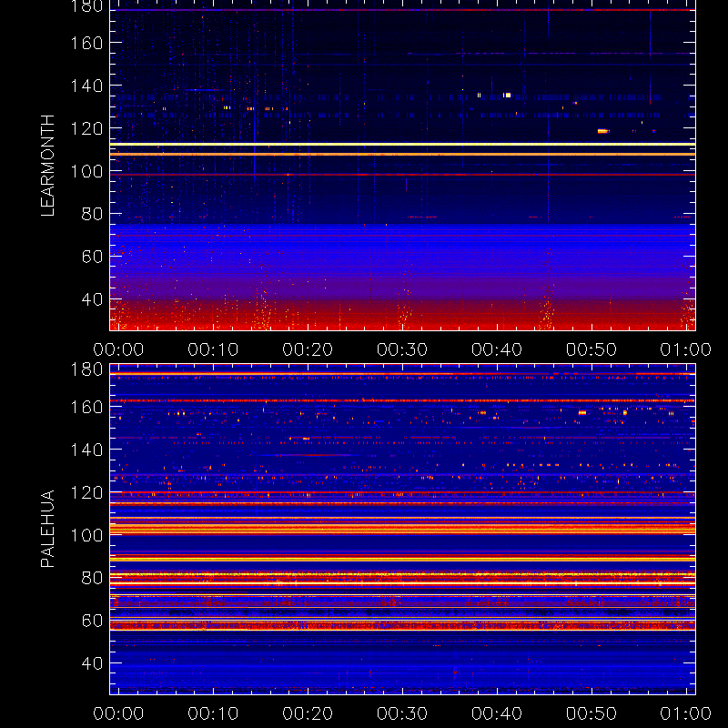
Task: Click the PALEHUA axis title
Action: click(x=48, y=529)
